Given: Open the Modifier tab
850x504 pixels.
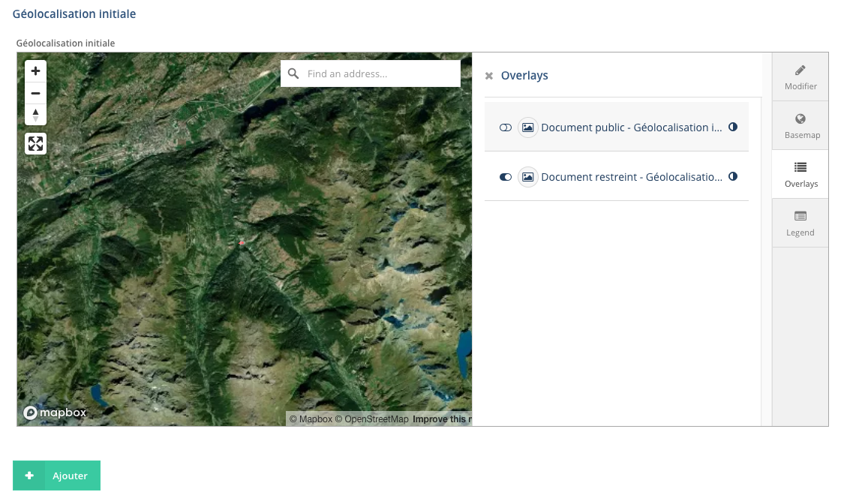Looking at the screenshot, I should point(800,76).
